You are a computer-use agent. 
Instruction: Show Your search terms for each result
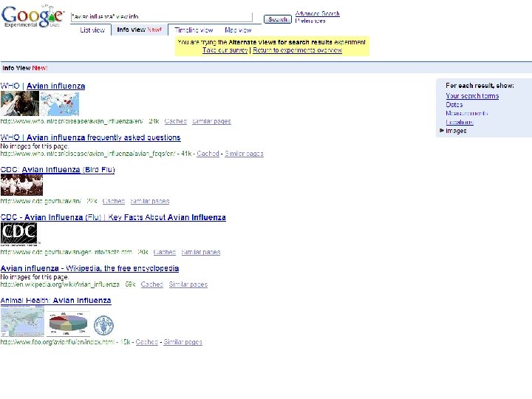(472, 95)
